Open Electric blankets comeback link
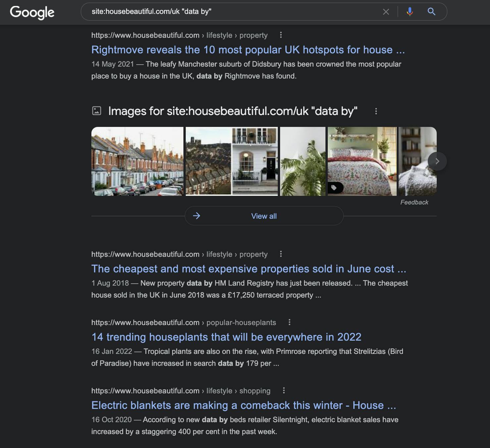Image resolution: width=490 pixels, height=448 pixels. [244, 405]
